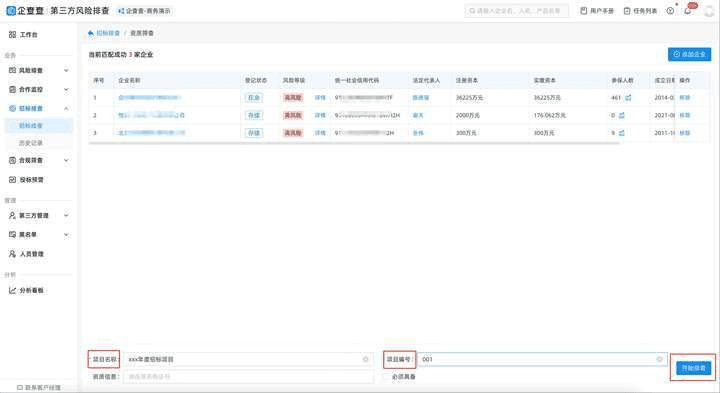
Task: Expand the 黑名单 menu chevron
Action: coord(66,235)
